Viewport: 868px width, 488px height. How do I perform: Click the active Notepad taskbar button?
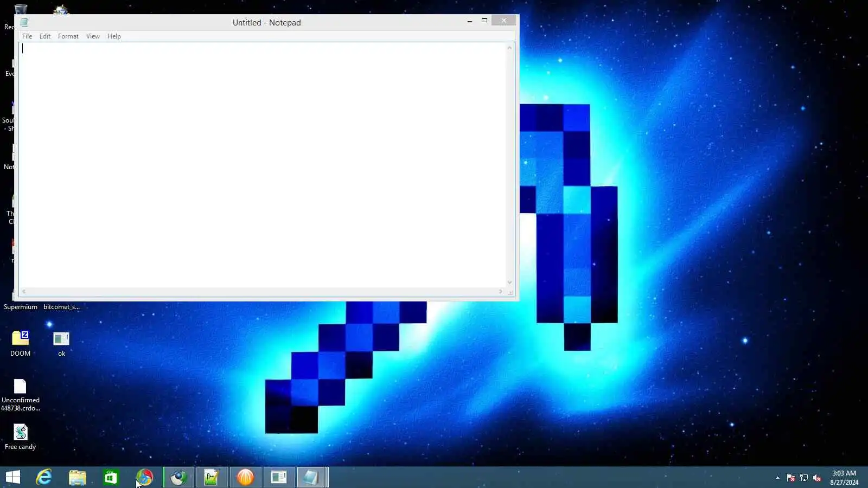coord(311,477)
